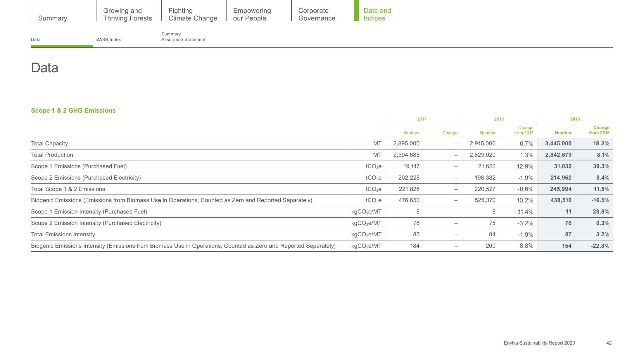Viewport: 644px width, 363px height.
Task: Click the 2,895,000 value for 2017
Action: [406, 144]
